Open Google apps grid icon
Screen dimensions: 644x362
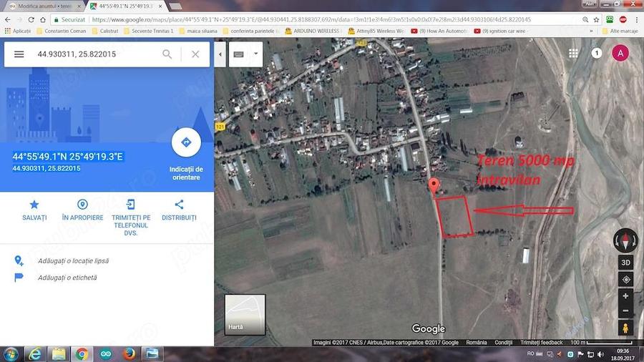click(573, 54)
